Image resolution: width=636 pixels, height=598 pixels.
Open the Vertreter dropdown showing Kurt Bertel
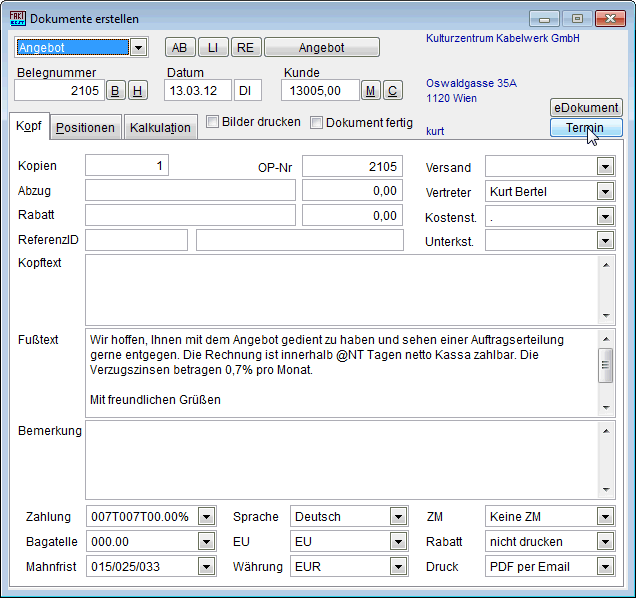605,191
